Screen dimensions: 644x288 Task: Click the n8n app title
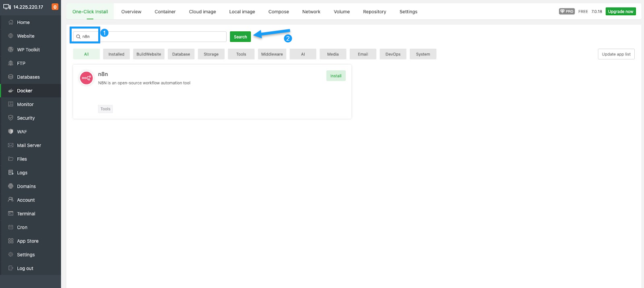coord(103,74)
